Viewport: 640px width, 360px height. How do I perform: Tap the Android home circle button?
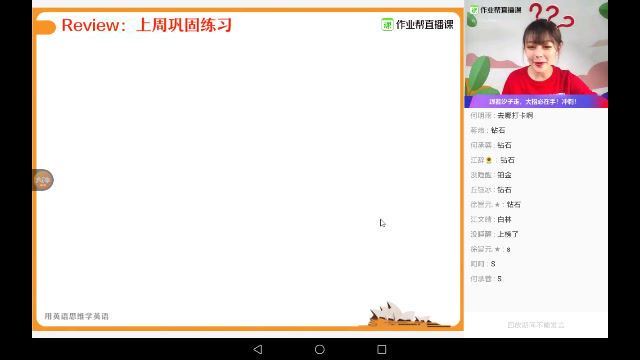pyautogui.click(x=320, y=349)
